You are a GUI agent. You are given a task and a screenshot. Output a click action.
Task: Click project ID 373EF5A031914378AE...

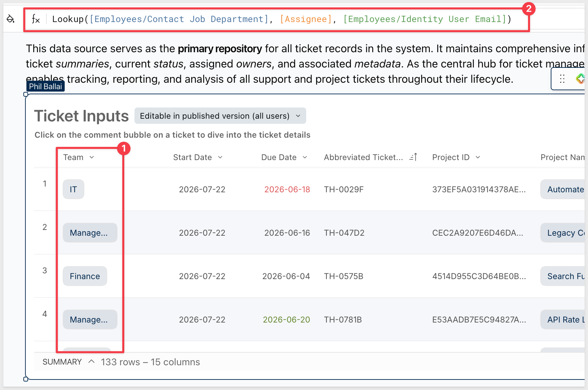(479, 189)
